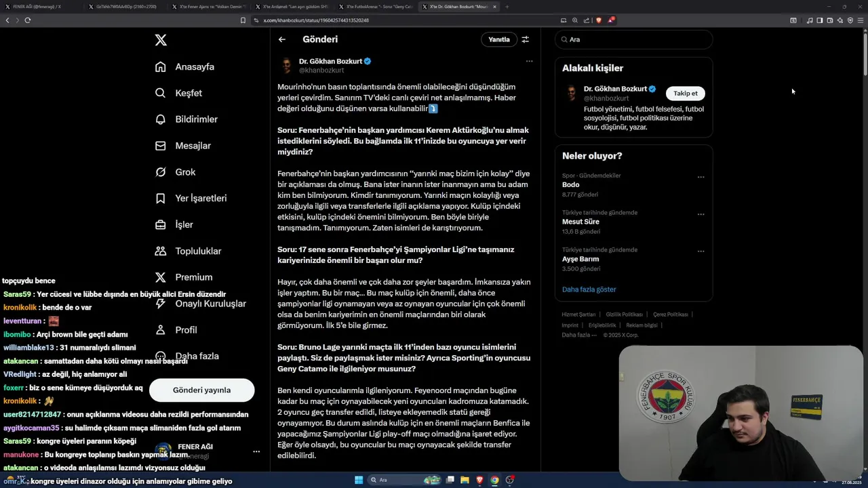Open Brave browser from the taskbar
Image resolution: width=868 pixels, height=488 pixels.
[x=479, y=480]
